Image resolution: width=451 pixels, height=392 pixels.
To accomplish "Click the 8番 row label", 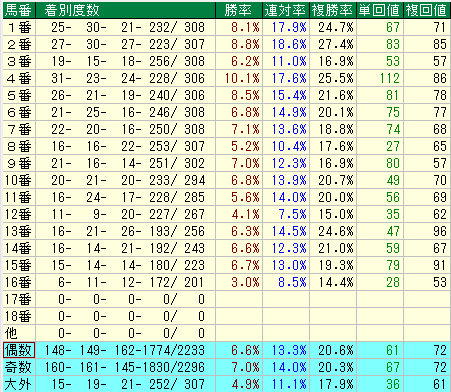I will (x=19, y=146).
